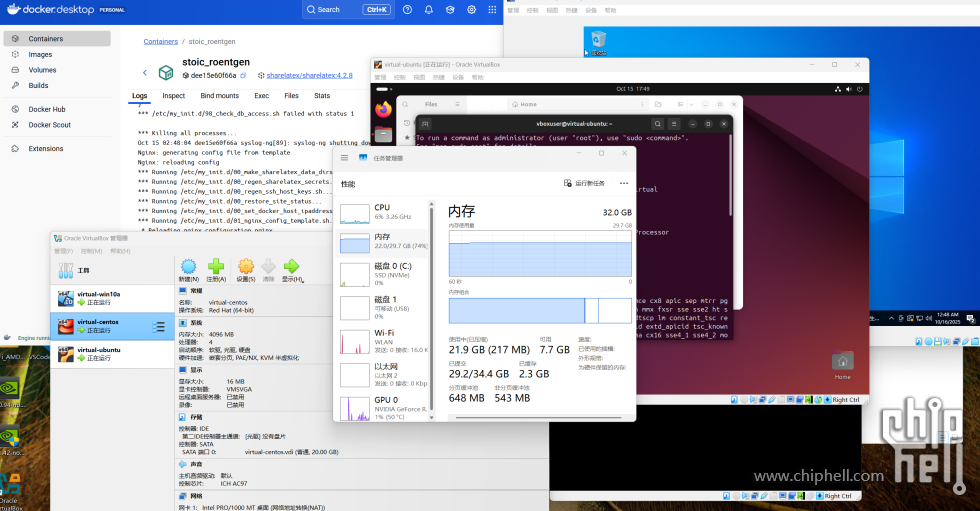Click the sharelatex/sharelatex:4.2.8 image link
This screenshot has width=980, height=511.
coord(309,75)
